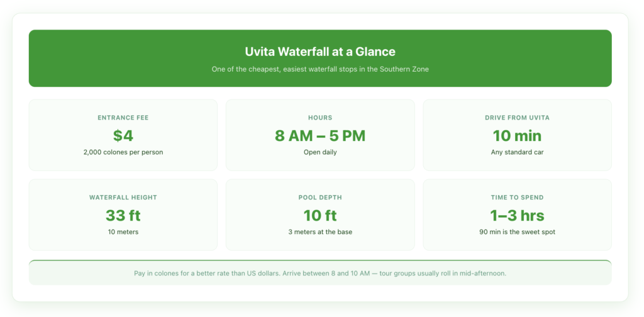Click the Waterfall Height label
This screenshot has height=317, width=644.
coord(123,197)
